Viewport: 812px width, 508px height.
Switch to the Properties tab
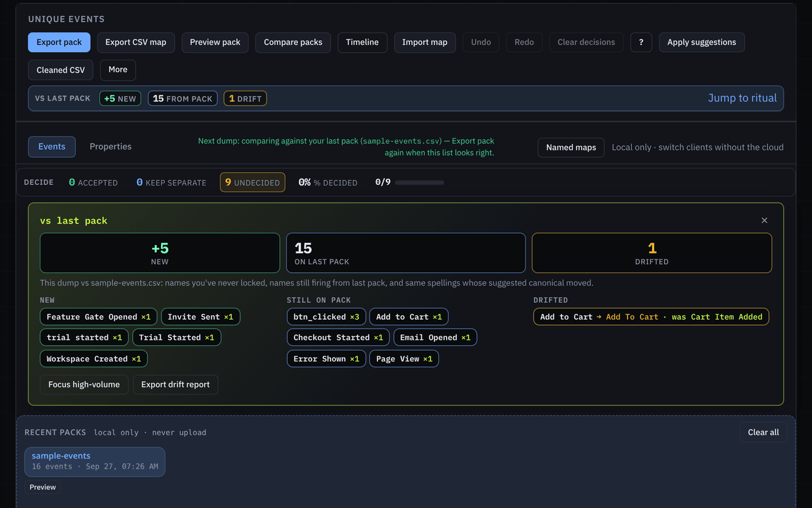pyautogui.click(x=110, y=147)
